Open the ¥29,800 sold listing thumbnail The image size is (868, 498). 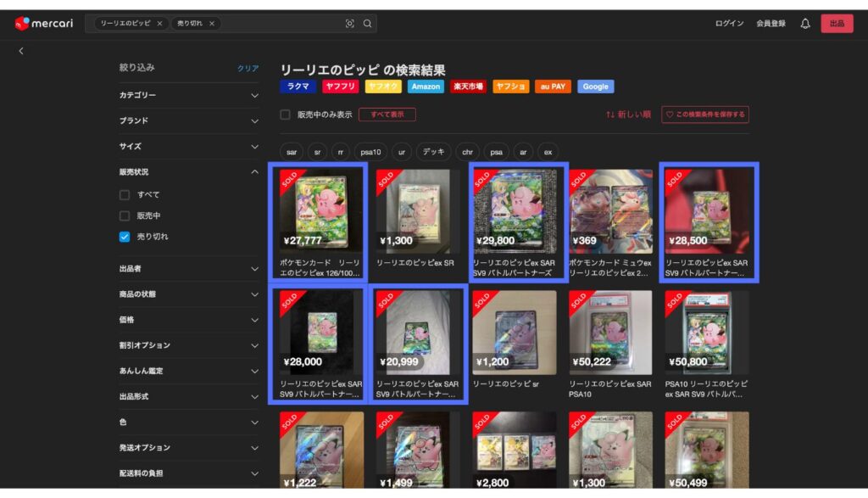(515, 211)
